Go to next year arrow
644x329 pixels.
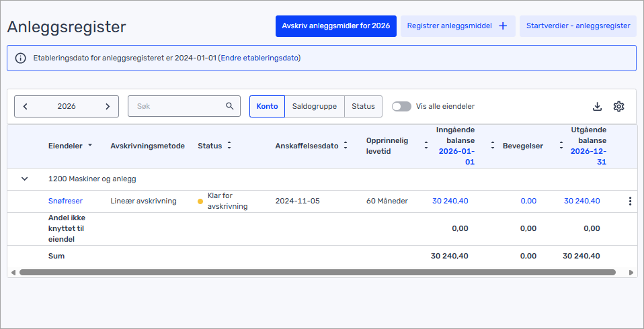[108, 106]
